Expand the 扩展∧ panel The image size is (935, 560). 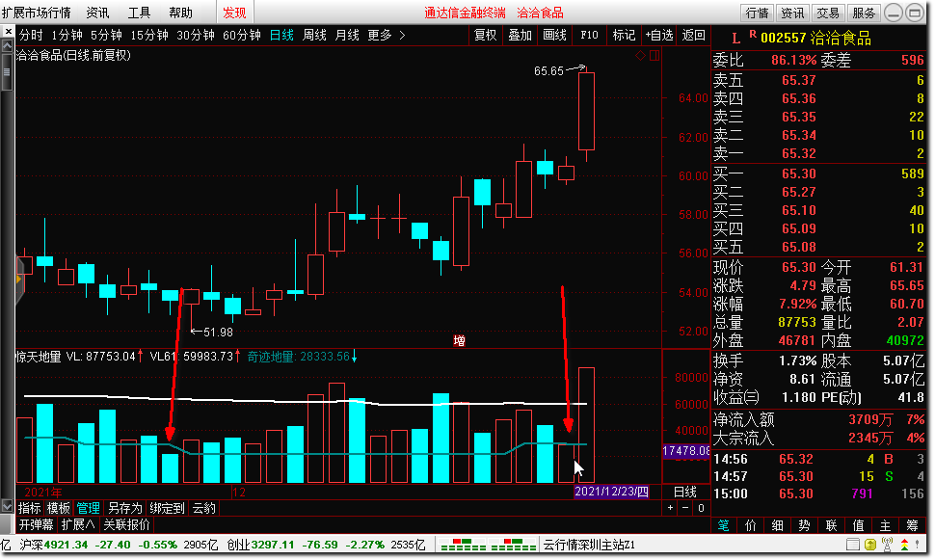[78, 524]
